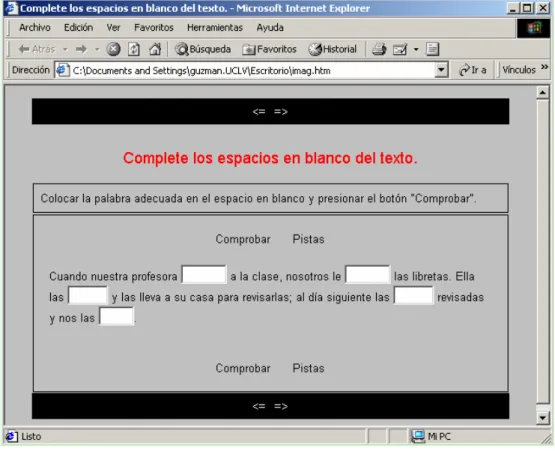Click the scrollbar down arrow
This screenshot has height=451, width=555.
click(543, 418)
